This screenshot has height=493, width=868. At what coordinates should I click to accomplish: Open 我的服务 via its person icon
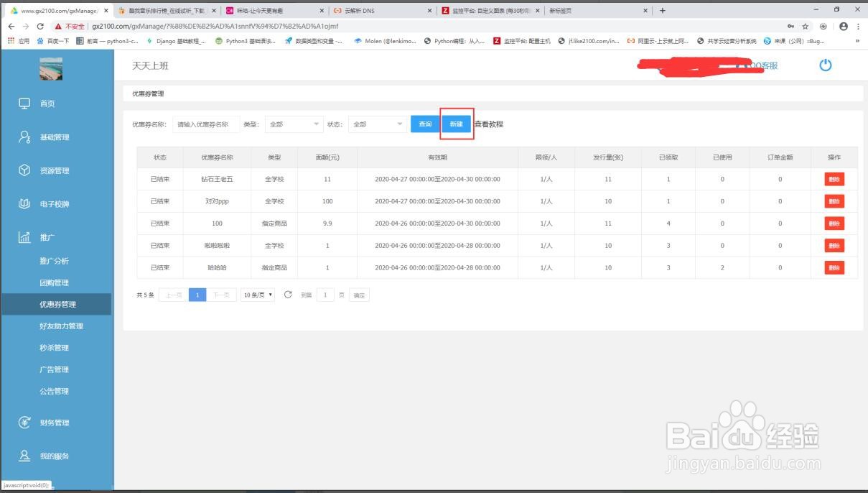tap(24, 456)
